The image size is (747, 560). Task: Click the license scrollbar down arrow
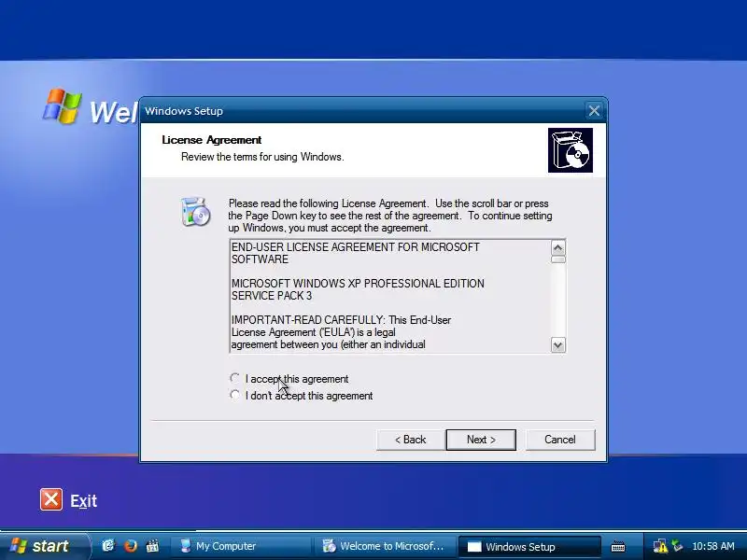[557, 344]
